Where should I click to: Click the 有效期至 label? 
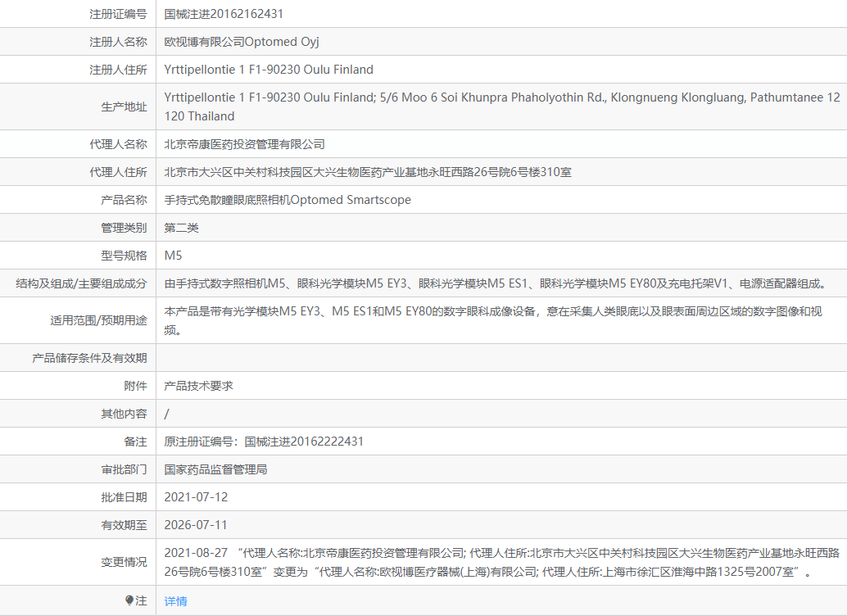tap(124, 525)
